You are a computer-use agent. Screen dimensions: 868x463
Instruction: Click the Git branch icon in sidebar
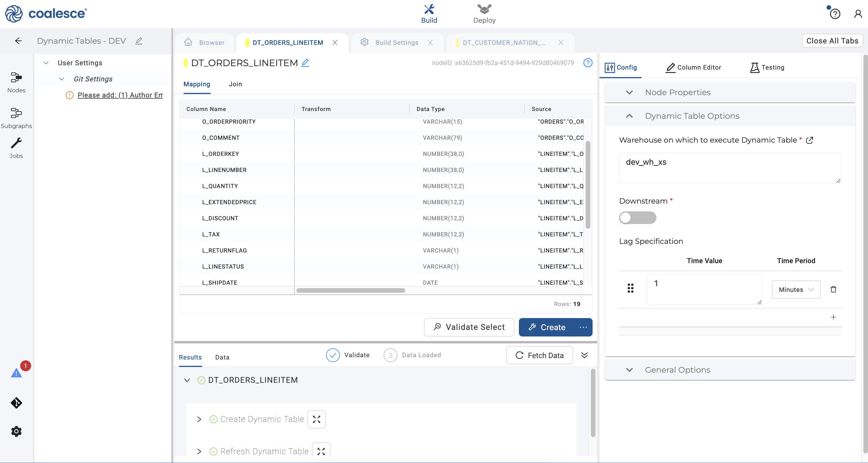pyautogui.click(x=16, y=403)
